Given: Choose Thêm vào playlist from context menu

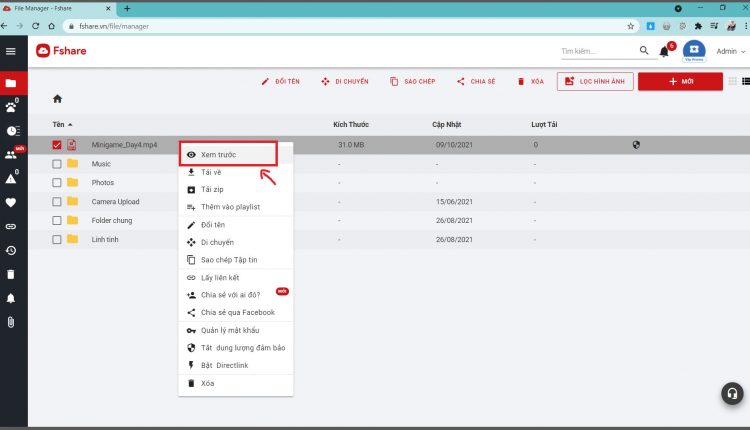Looking at the screenshot, I should (235, 207).
